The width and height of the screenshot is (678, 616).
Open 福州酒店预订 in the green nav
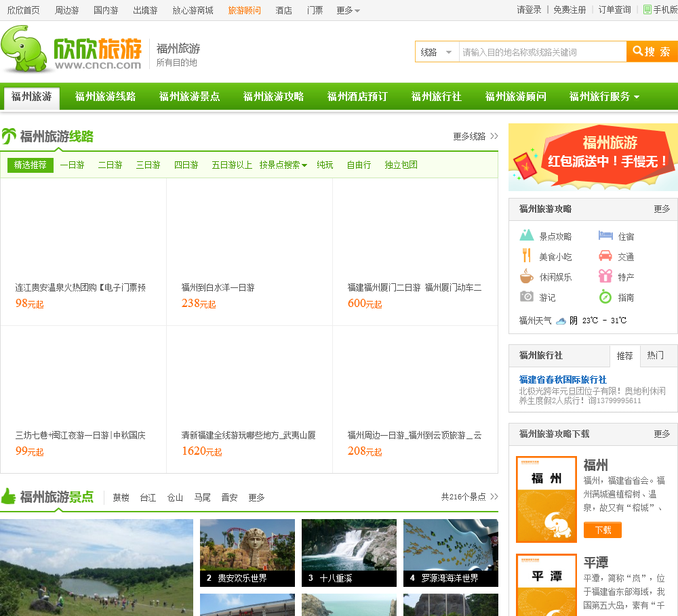click(357, 96)
